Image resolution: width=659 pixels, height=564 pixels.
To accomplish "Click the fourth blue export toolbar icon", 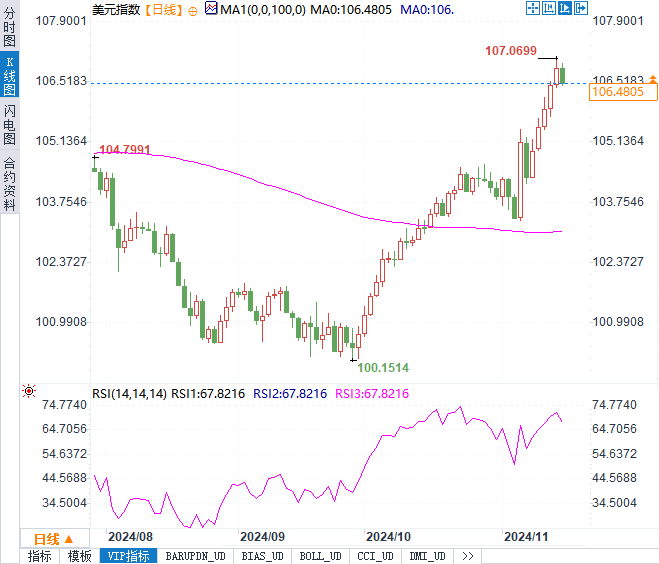I will click(x=580, y=9).
